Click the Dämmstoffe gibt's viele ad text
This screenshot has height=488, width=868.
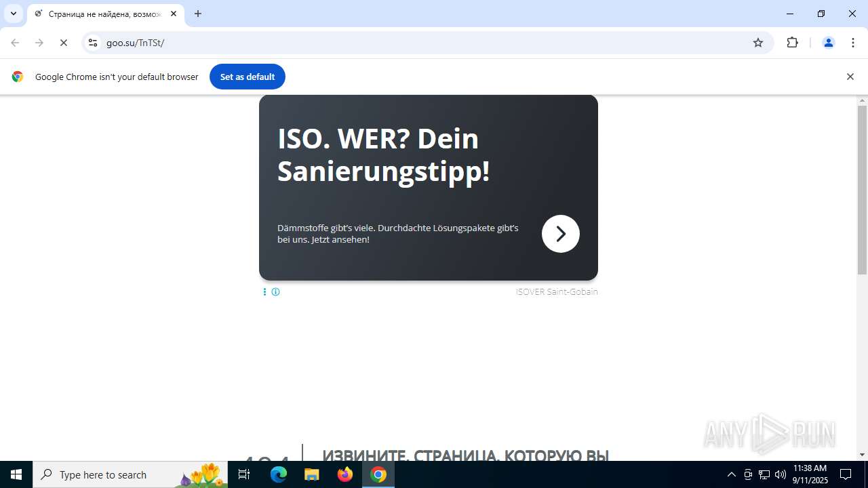coord(398,234)
